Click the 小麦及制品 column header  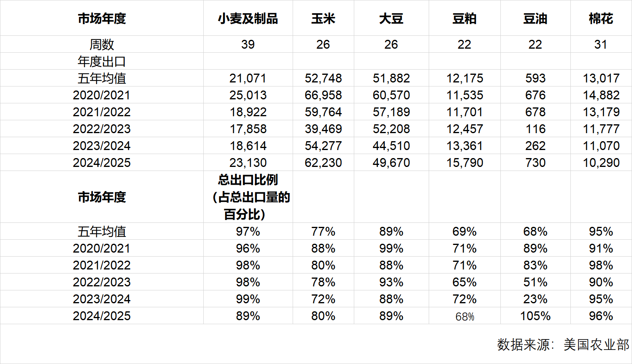(x=248, y=19)
